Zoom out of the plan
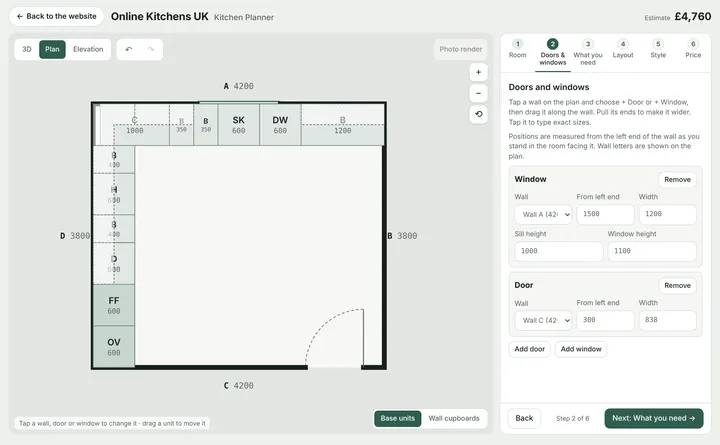 [478, 93]
